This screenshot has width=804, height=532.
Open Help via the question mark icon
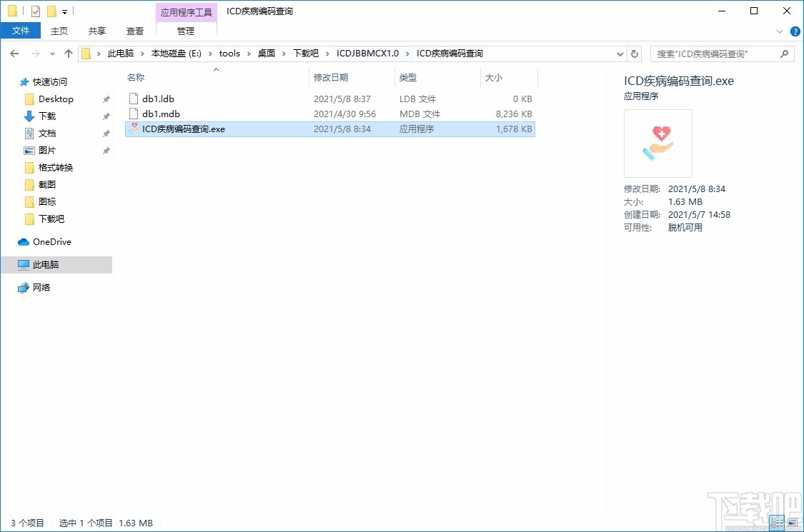point(795,31)
